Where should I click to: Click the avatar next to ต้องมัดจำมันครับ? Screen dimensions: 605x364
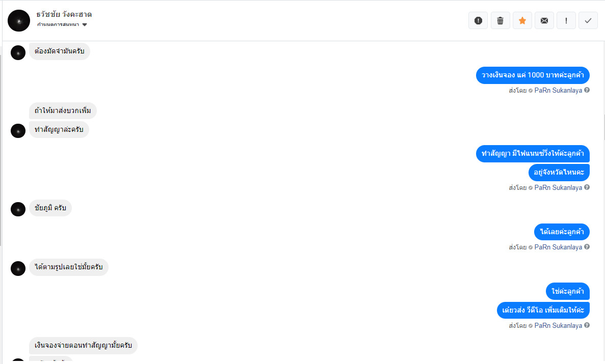click(x=18, y=52)
